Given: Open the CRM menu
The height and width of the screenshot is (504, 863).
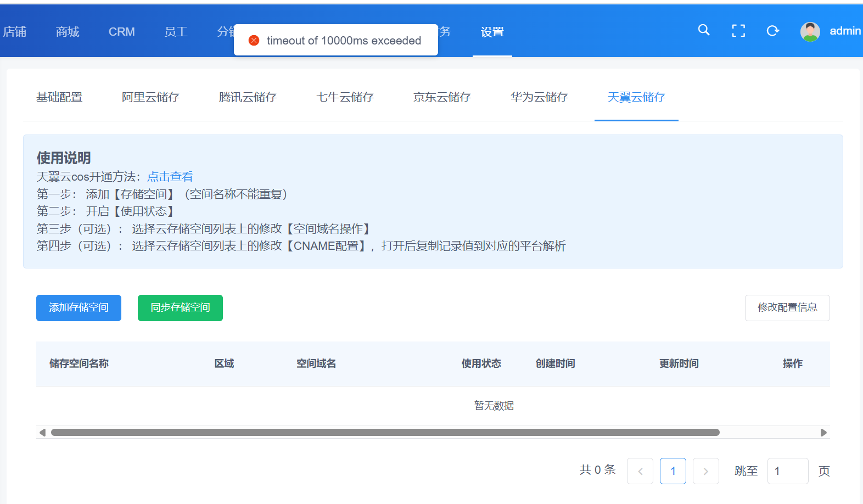Looking at the screenshot, I should coord(121,32).
